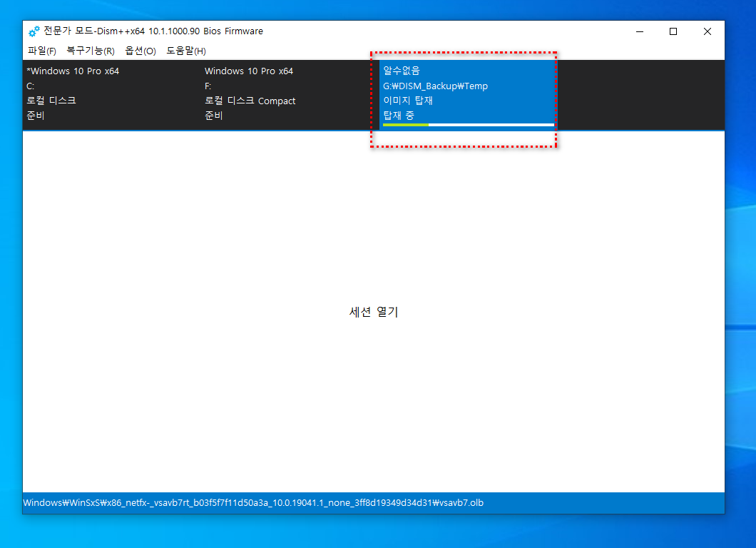Click the 로컬 디스크 label under C:
This screenshot has height=548, width=756.
click(x=51, y=101)
